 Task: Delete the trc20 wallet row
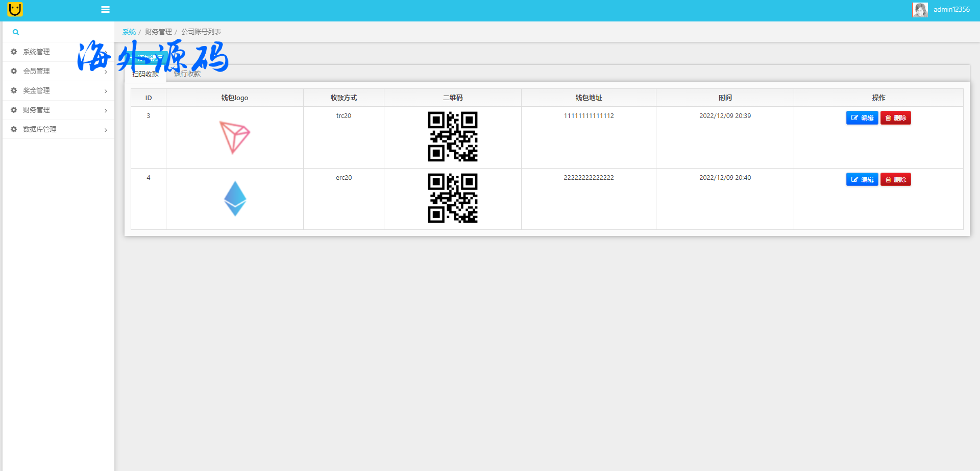click(x=895, y=118)
